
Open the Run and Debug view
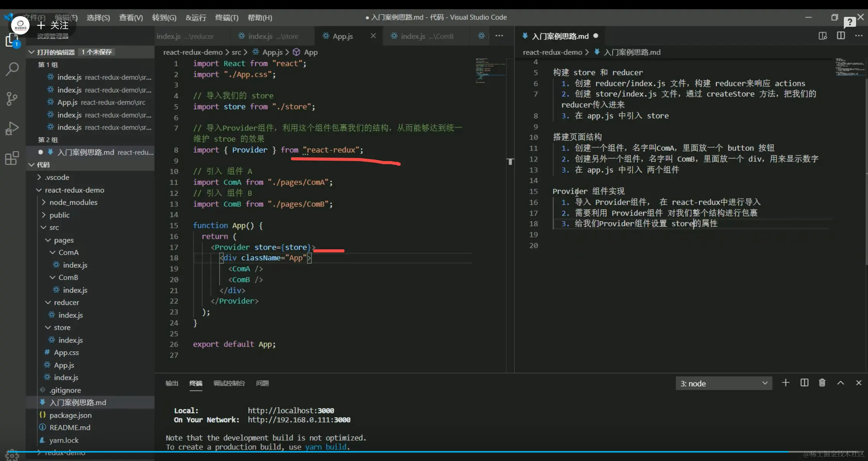(x=12, y=128)
